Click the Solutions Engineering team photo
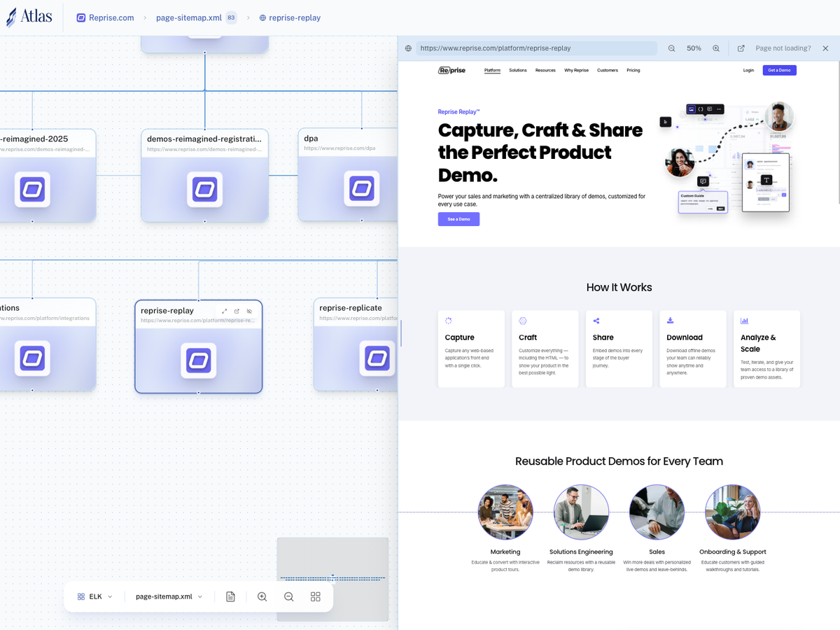The height and width of the screenshot is (630, 840). point(581,512)
